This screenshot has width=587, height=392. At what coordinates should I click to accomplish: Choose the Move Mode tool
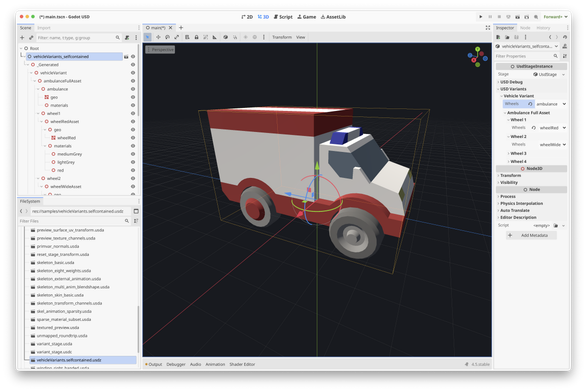[x=158, y=37]
